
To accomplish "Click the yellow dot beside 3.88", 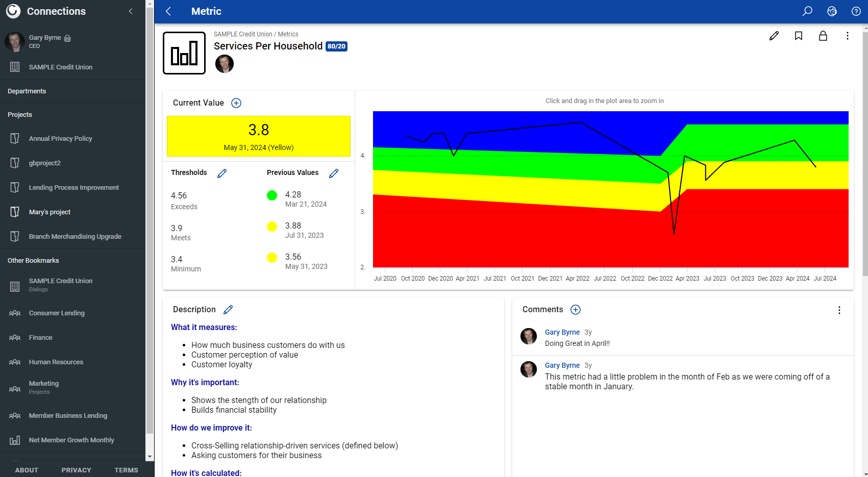I will [x=272, y=227].
